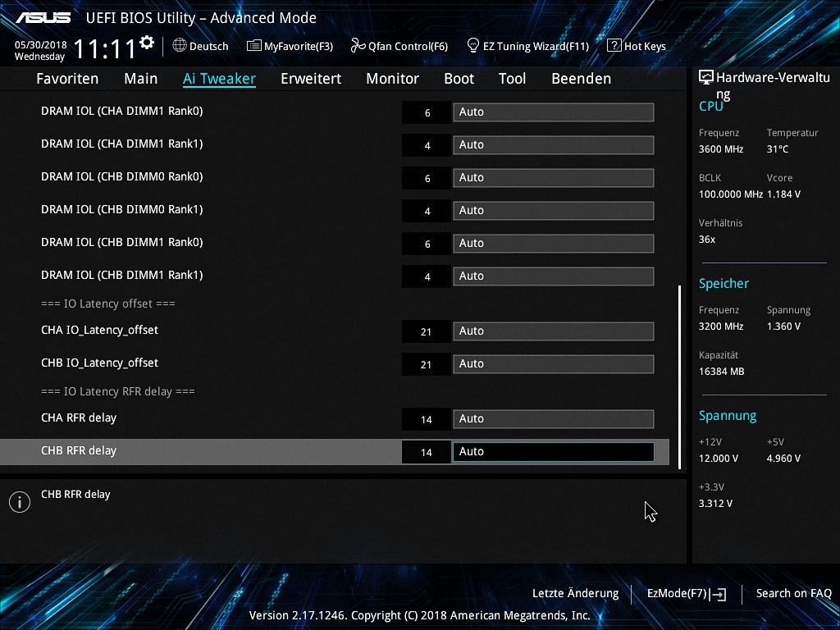Select the Ai Tweaker tab
Viewport: 840px width, 630px height.
coord(219,79)
